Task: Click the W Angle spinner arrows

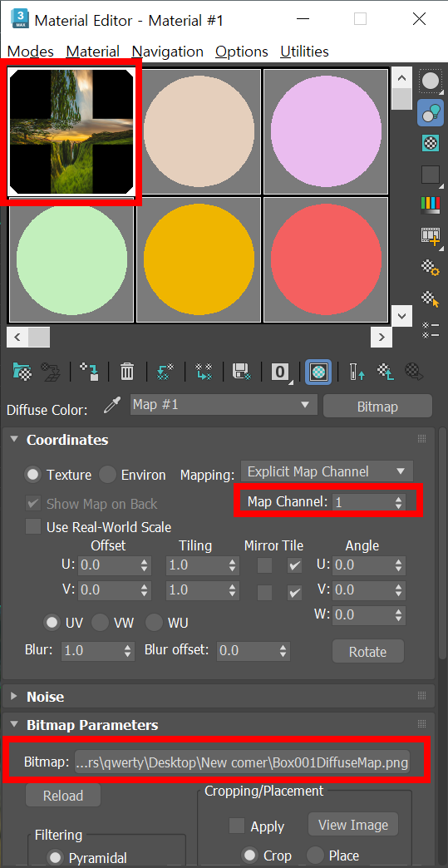Action: [x=399, y=614]
